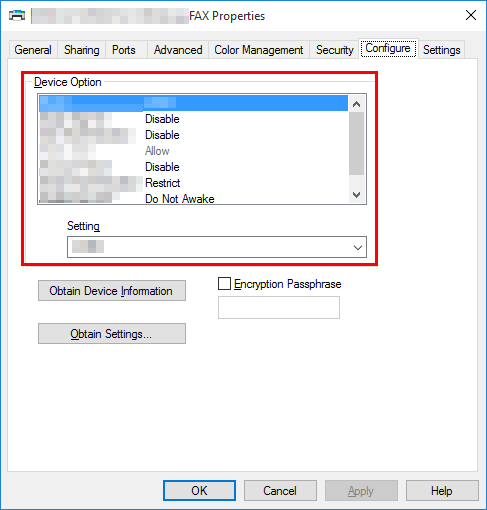Click the Device Option scrollbar thumb
The height and width of the screenshot is (510, 487).
[x=356, y=143]
